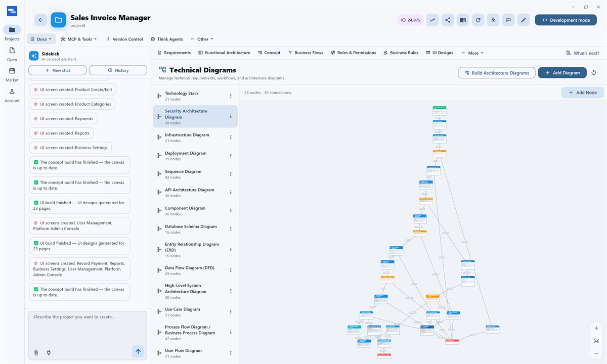
Task: Expand the Docs dropdown menu
Action: coord(41,39)
